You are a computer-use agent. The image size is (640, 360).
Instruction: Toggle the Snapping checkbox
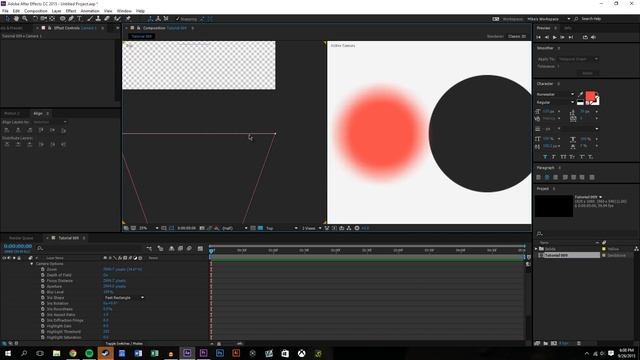pyautogui.click(x=178, y=19)
